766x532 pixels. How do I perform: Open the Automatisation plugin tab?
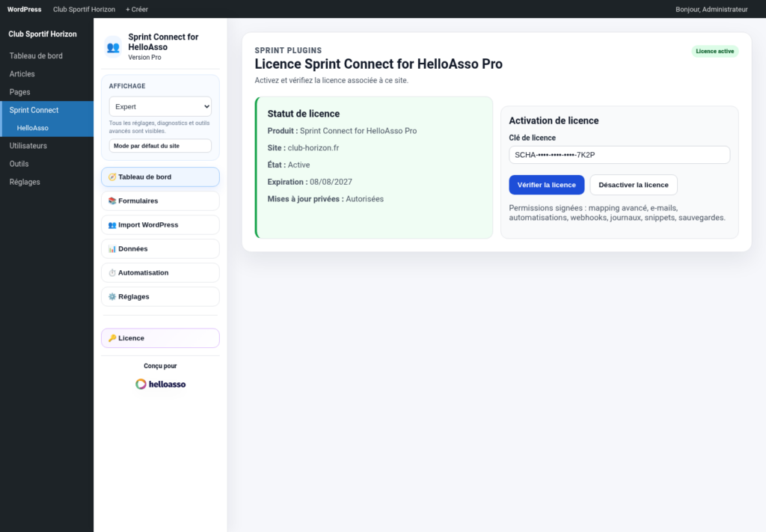[x=160, y=272]
